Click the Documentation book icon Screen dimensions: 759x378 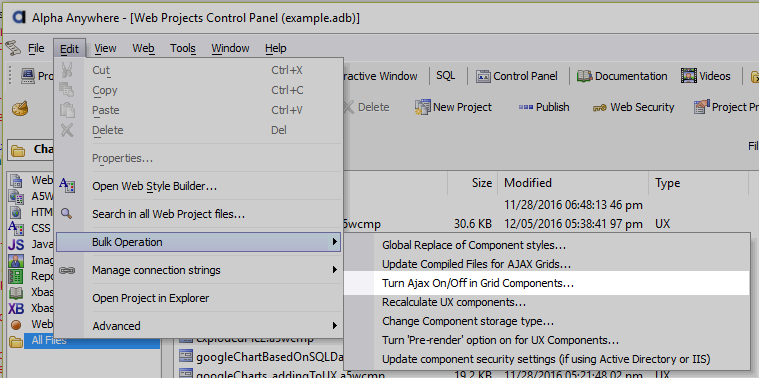584,76
